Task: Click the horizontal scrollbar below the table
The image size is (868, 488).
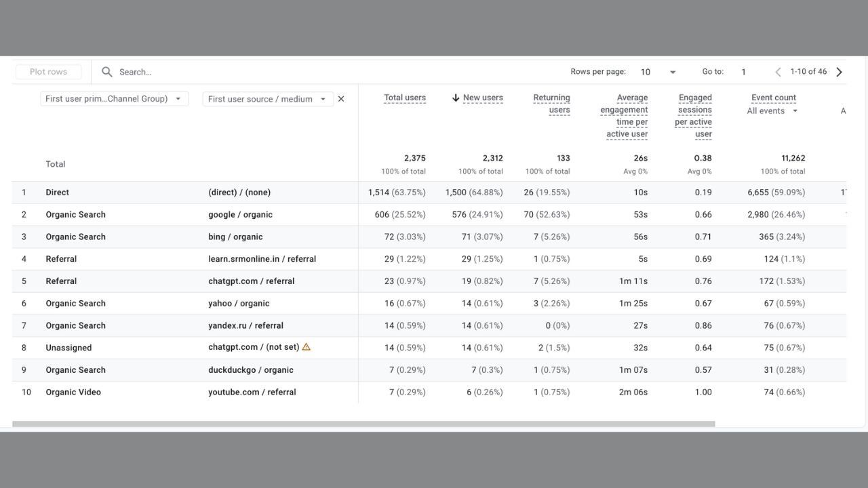Action: click(x=363, y=424)
